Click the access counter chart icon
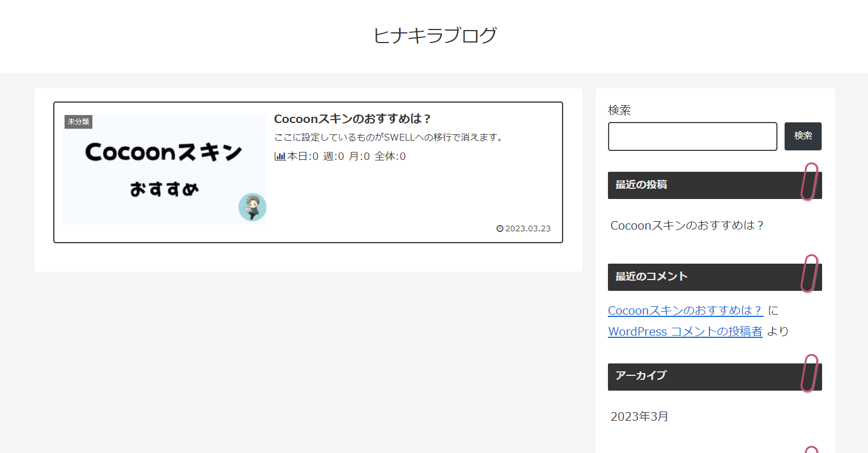Screen dimensions: 868x453 (x=280, y=156)
